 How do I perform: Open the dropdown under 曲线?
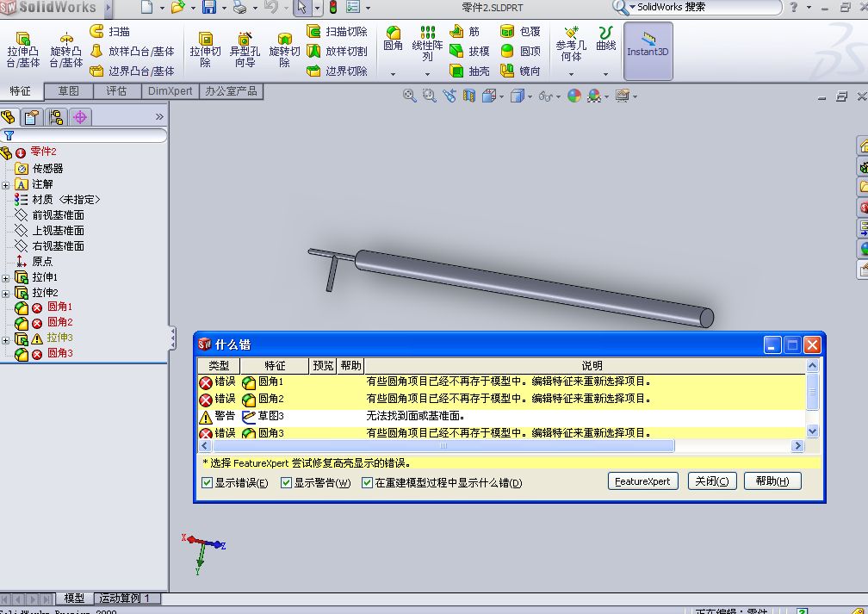tap(605, 74)
